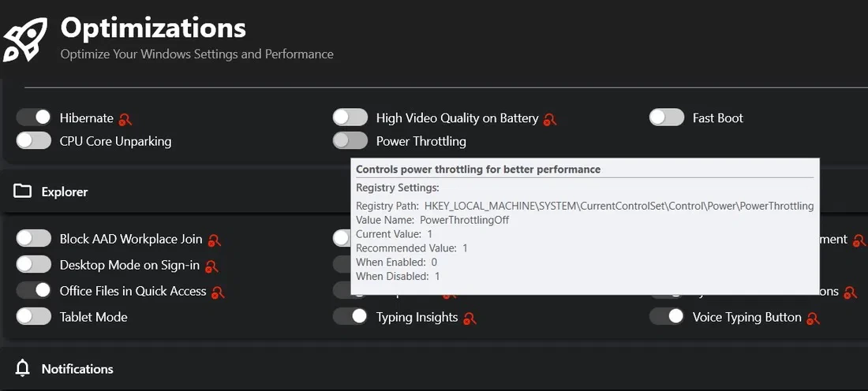
Task: Enable CPU Core Unparking
Action: (x=34, y=141)
